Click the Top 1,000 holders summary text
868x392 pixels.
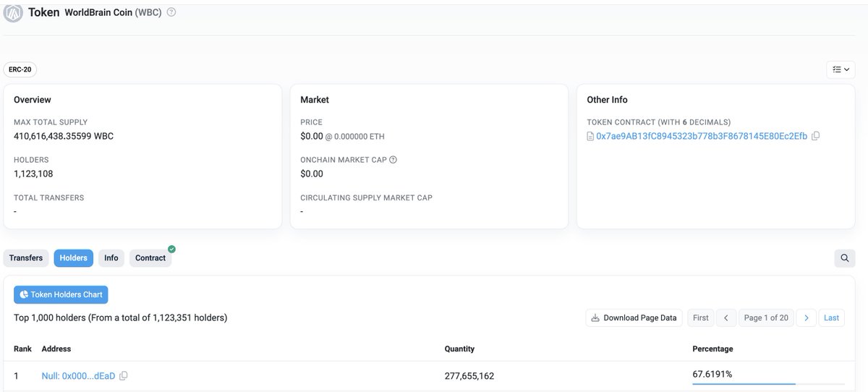tap(121, 318)
